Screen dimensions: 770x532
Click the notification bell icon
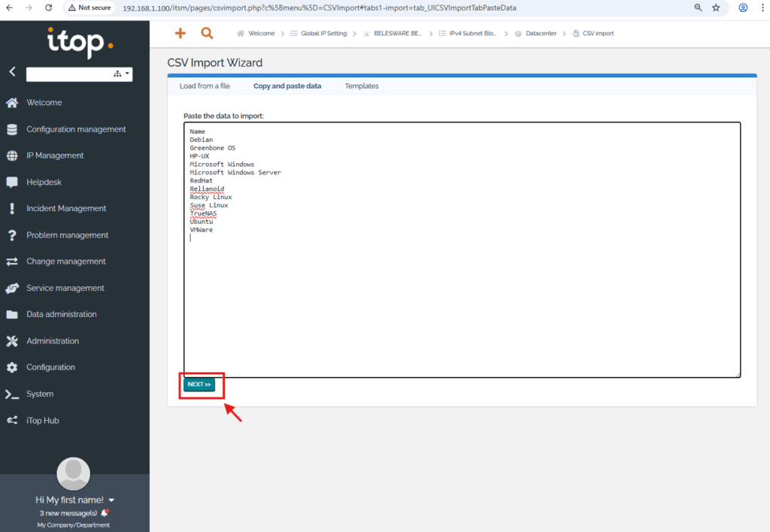(105, 513)
